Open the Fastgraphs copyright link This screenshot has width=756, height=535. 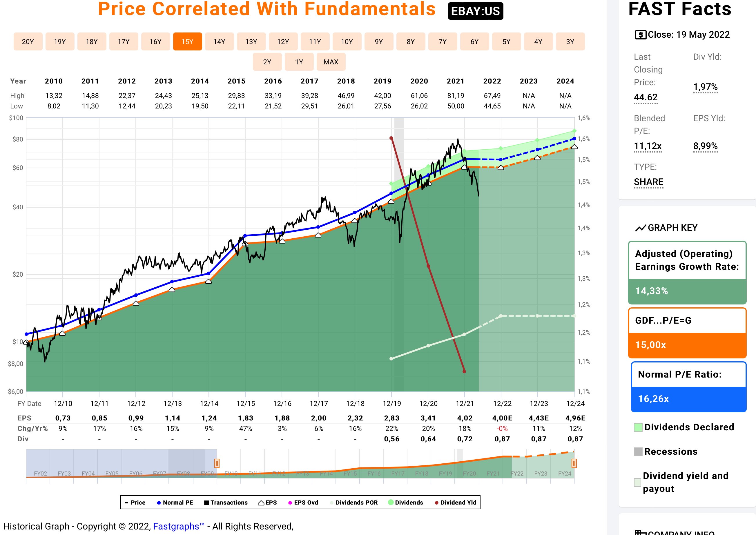(x=179, y=526)
